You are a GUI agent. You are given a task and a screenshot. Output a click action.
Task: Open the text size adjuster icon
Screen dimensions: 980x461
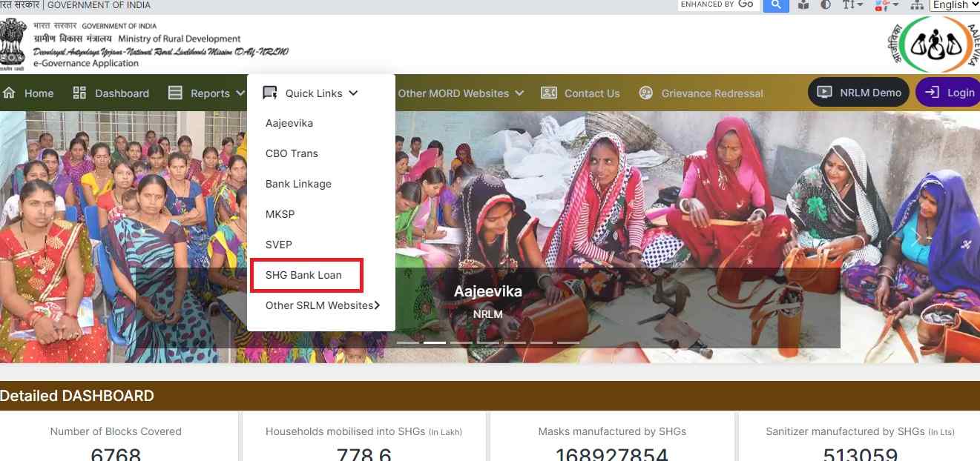[x=852, y=5]
